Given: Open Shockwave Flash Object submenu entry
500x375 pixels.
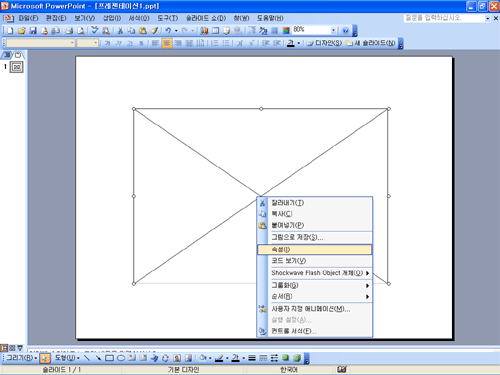Looking at the screenshot, I should click(x=315, y=273).
